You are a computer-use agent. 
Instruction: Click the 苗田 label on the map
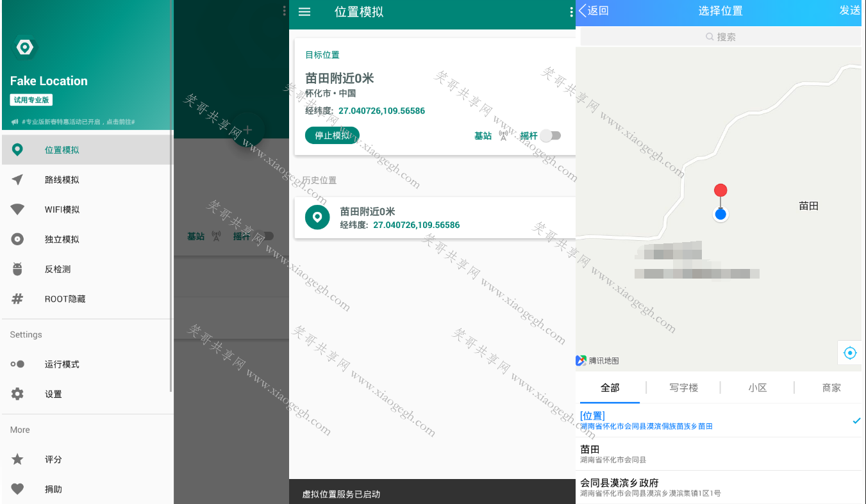coord(808,206)
